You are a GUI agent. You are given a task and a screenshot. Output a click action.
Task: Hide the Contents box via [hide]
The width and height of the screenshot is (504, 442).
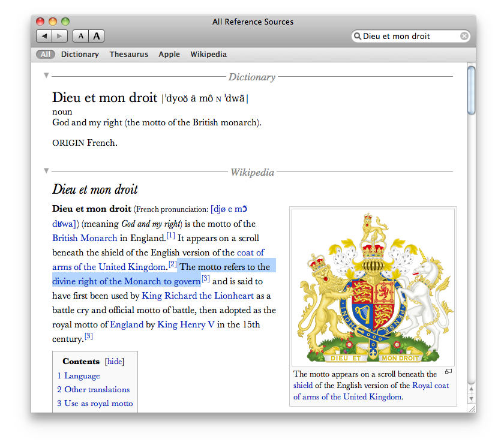[115, 362]
